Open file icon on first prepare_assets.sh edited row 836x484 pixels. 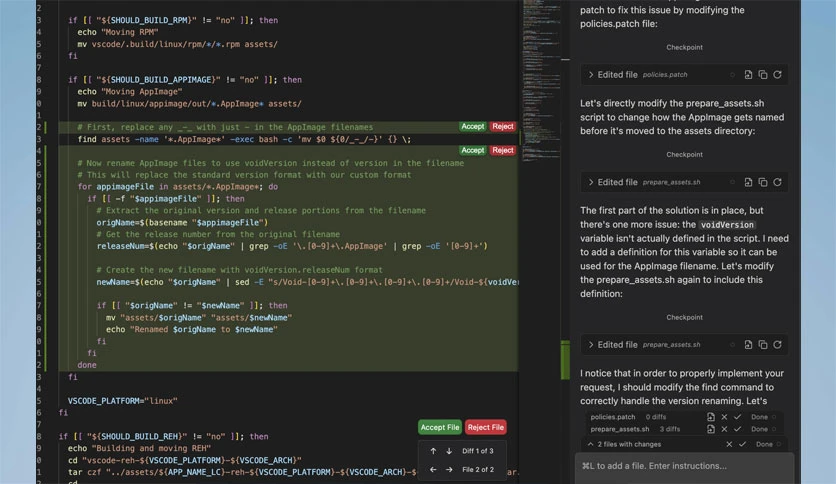point(748,182)
